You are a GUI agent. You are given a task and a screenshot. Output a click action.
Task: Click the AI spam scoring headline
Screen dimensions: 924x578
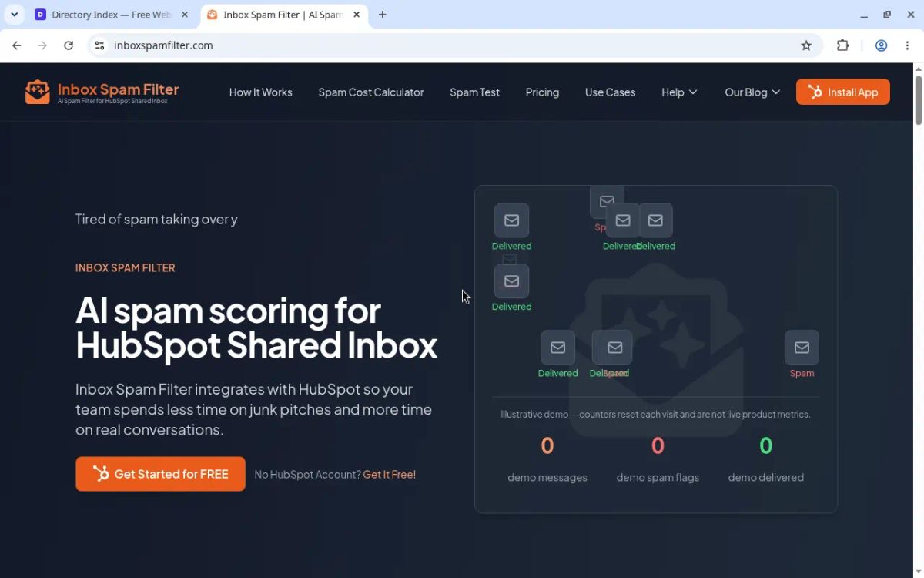[256, 328]
